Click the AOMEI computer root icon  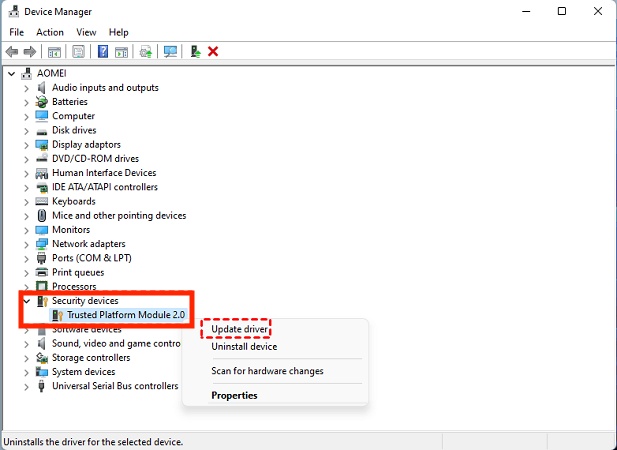(27, 73)
